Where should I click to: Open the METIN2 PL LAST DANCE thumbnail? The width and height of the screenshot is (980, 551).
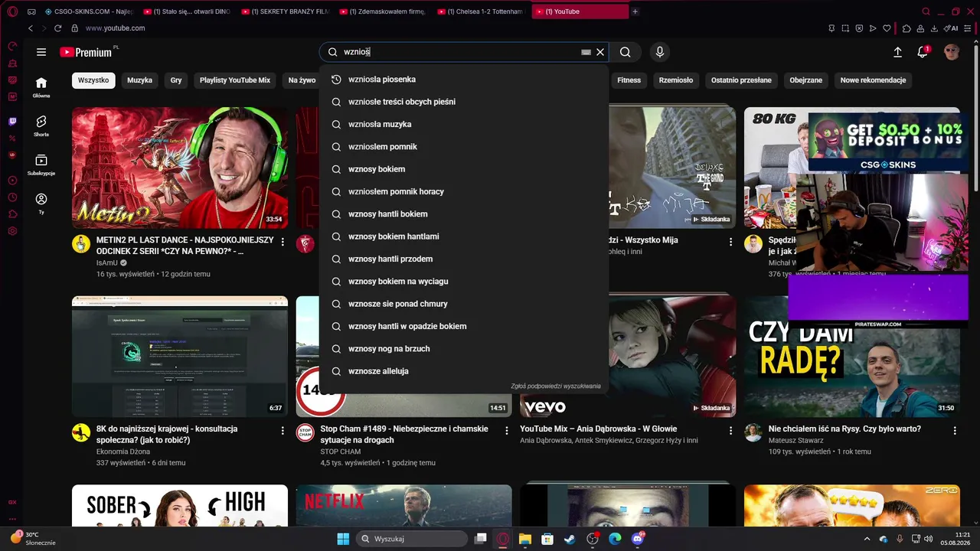pos(180,168)
